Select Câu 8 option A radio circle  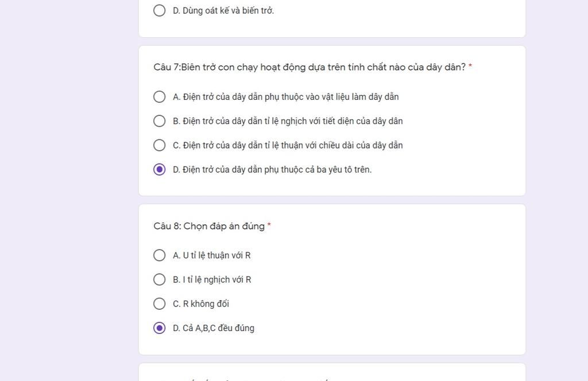tap(160, 255)
